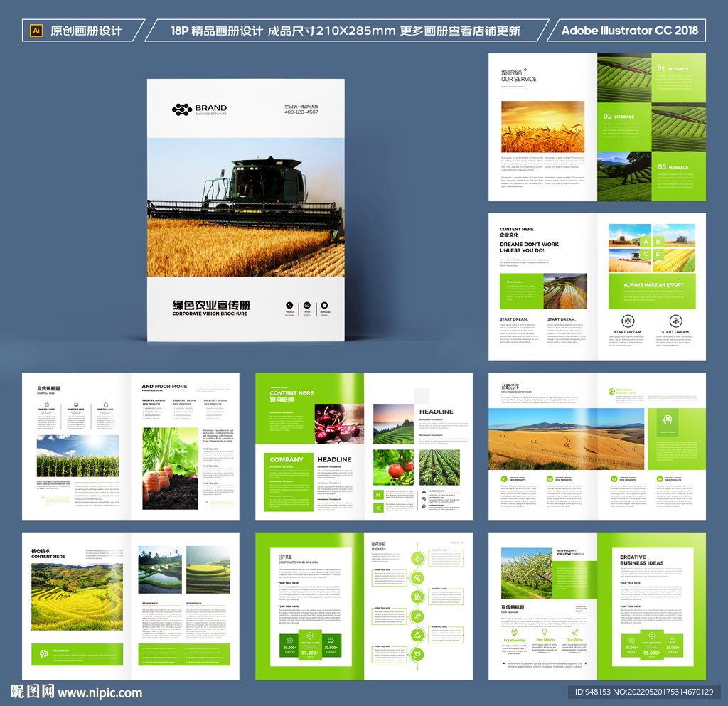Screen dimensions: 728x706
Task: Click the green COMPANY block heading
Action: 287,459
